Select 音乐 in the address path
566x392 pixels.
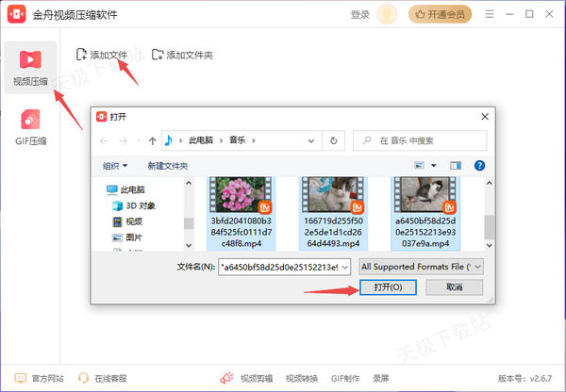(x=238, y=140)
